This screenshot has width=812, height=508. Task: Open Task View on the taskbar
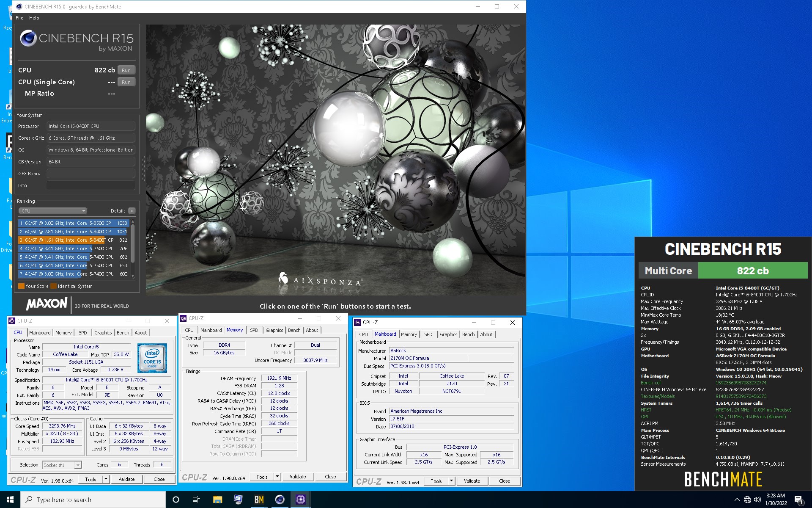click(196, 500)
